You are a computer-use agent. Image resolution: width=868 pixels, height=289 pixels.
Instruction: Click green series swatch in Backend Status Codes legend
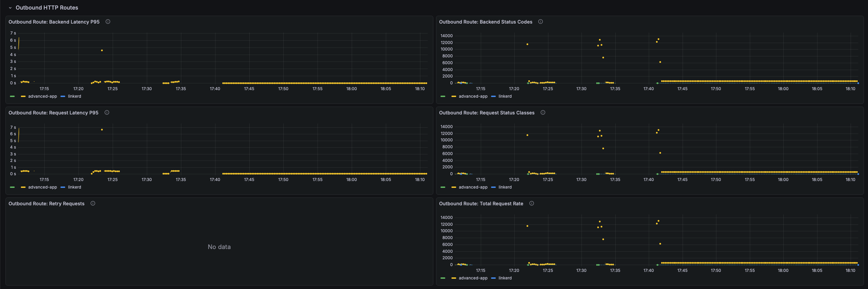click(x=443, y=96)
